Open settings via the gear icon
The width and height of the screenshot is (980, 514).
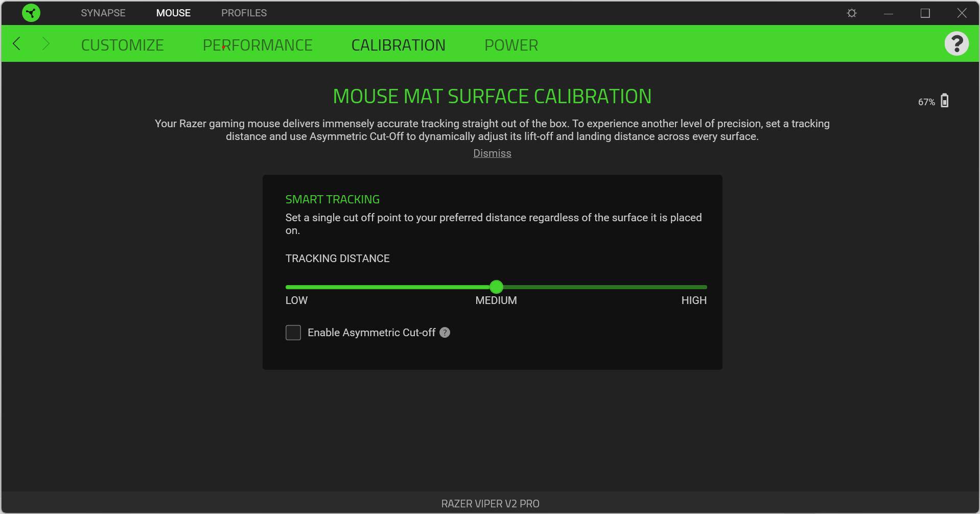851,13
